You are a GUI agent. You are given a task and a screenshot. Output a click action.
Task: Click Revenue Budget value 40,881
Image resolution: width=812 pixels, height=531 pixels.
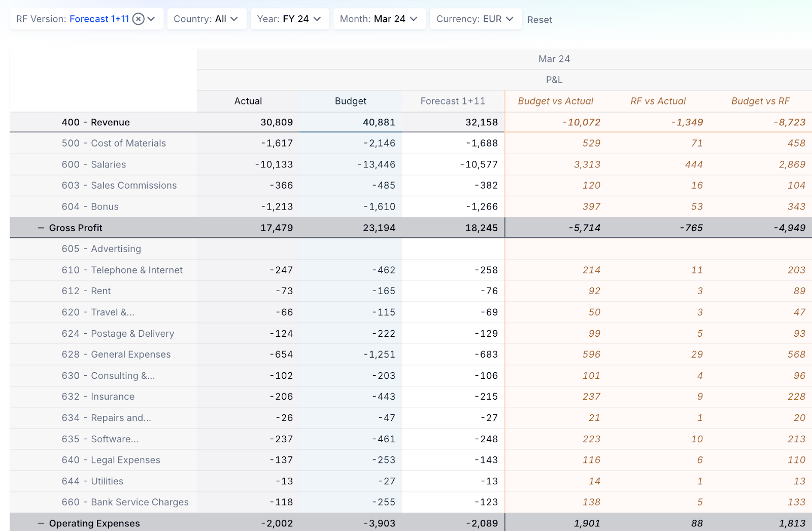(379, 122)
